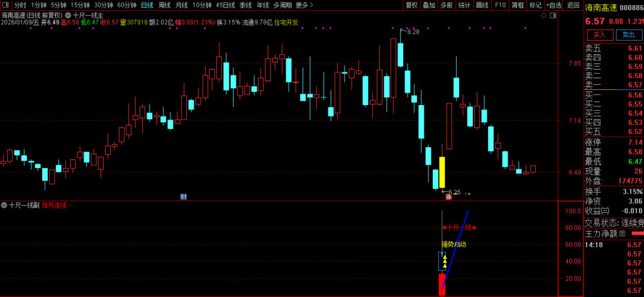Viewport: 644px width, 297px height.
Task: Click the 财 finance marker on the chart
Action: pos(183,197)
